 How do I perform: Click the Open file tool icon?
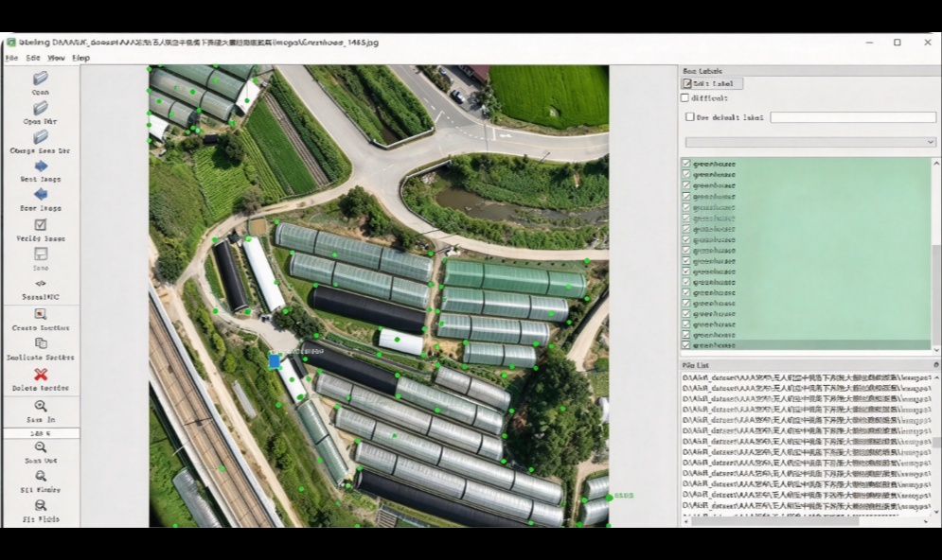tap(41, 78)
